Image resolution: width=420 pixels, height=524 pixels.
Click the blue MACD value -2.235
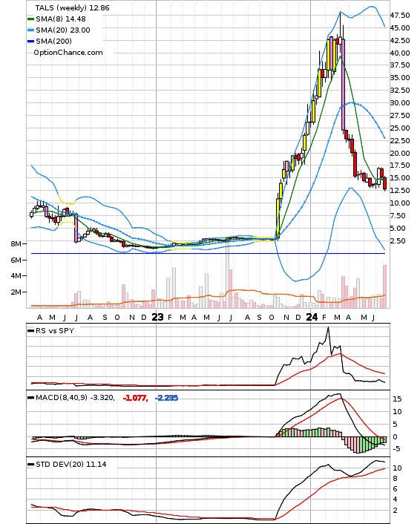coord(166,398)
